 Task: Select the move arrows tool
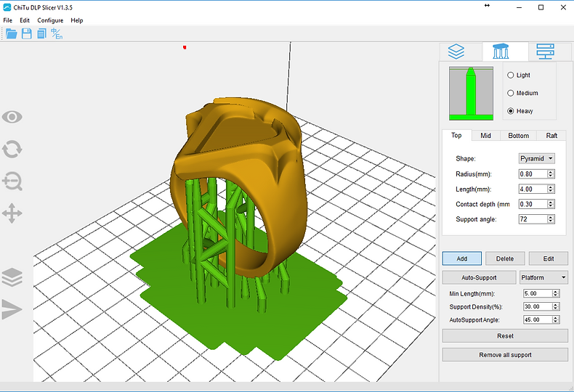pos(12,213)
